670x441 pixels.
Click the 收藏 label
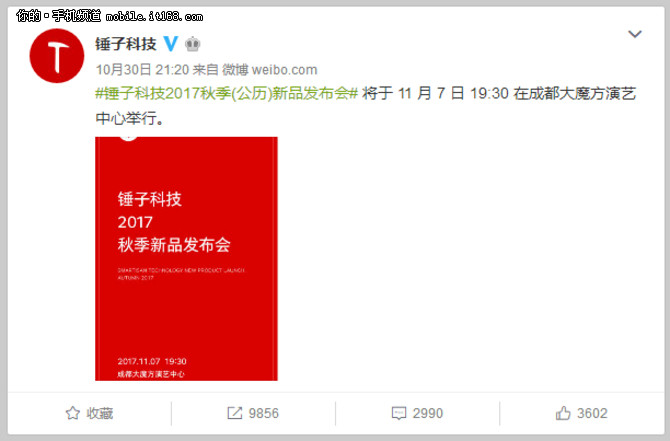100,413
